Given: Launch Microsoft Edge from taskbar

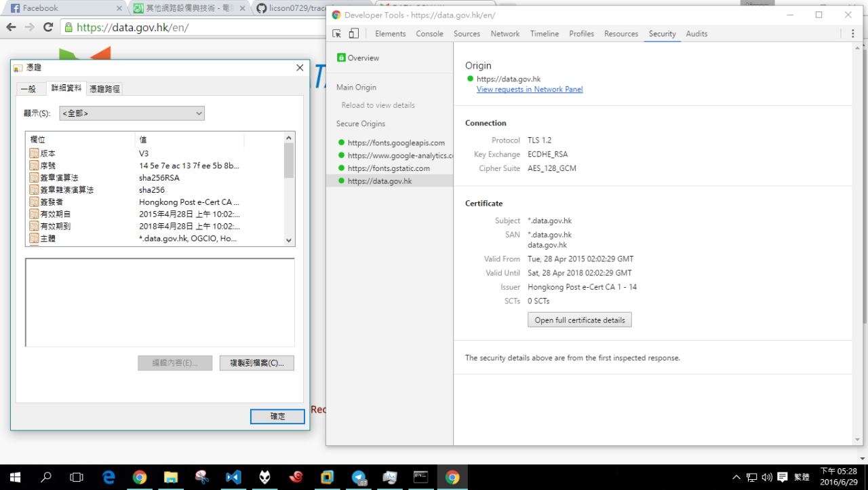Looking at the screenshot, I should point(108,477).
